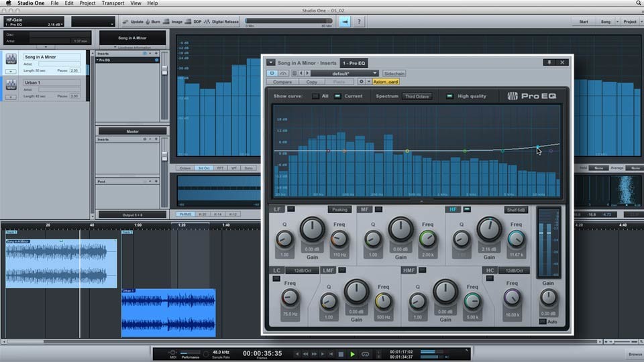This screenshot has height=362, width=644.
Task: Add a Post insert with plus icon
Action: (156, 181)
